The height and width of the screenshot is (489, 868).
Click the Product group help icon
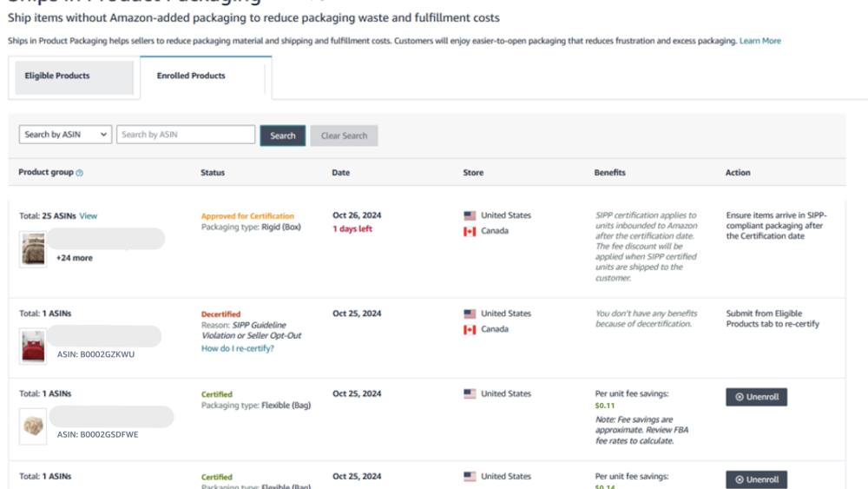coord(80,173)
